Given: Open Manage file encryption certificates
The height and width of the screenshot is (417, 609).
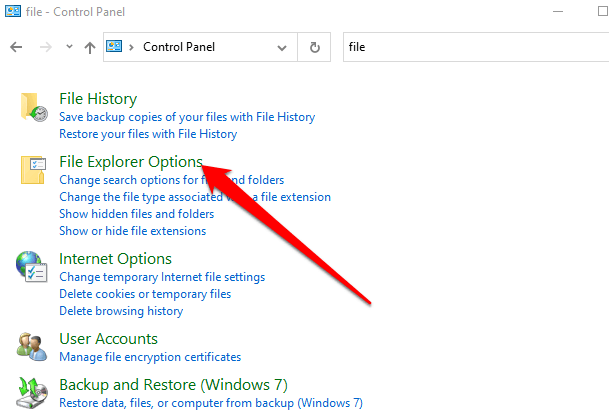Looking at the screenshot, I should pos(150,357).
